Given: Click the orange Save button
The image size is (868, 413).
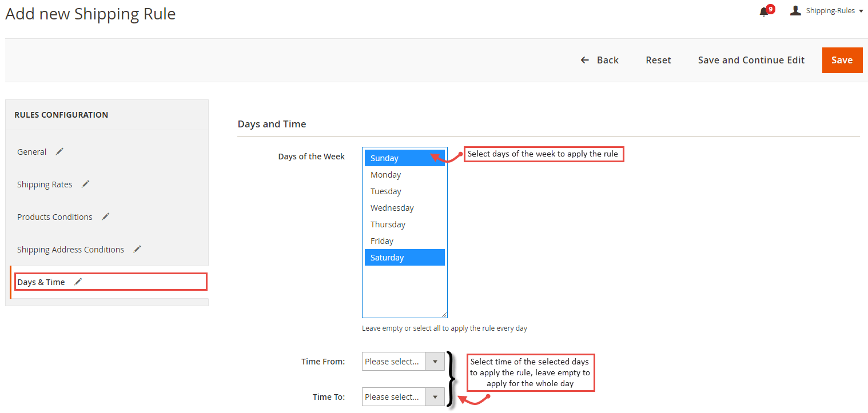Looking at the screenshot, I should (x=842, y=60).
